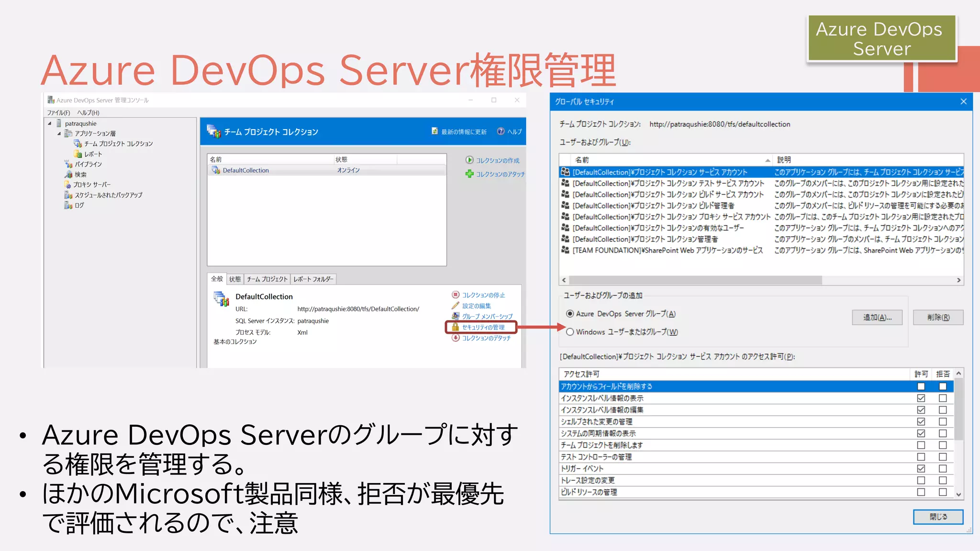Select the DefaultCollection row in collection list

pyautogui.click(x=327, y=170)
